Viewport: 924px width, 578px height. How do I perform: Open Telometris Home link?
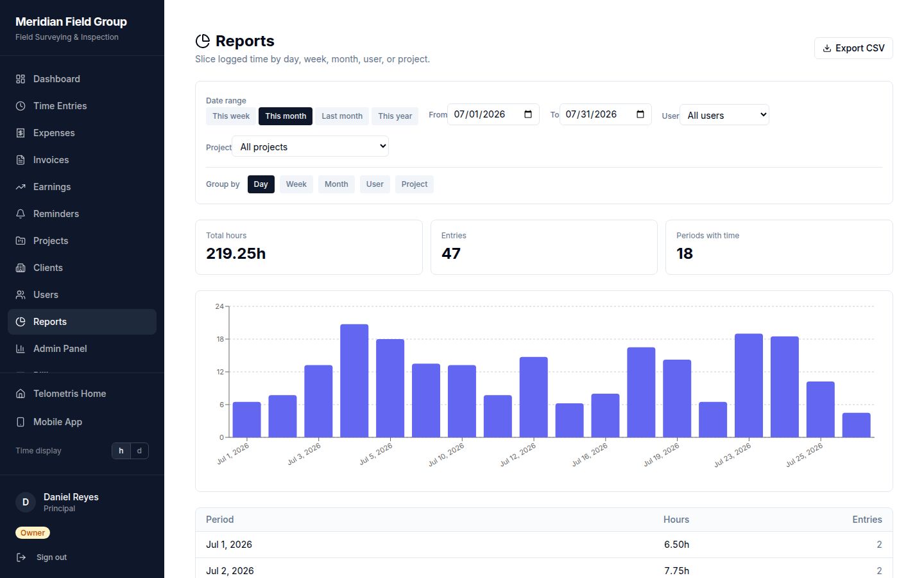(x=82, y=394)
